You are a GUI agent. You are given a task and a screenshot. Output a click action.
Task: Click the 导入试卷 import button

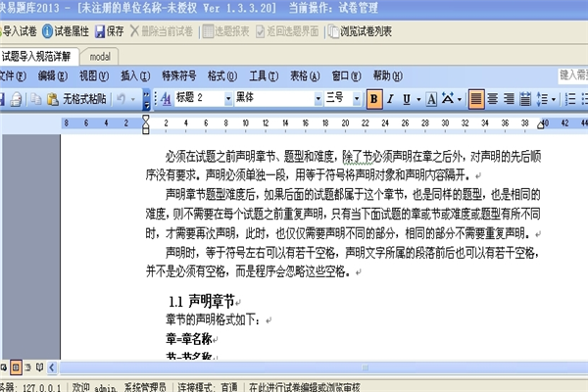19,31
